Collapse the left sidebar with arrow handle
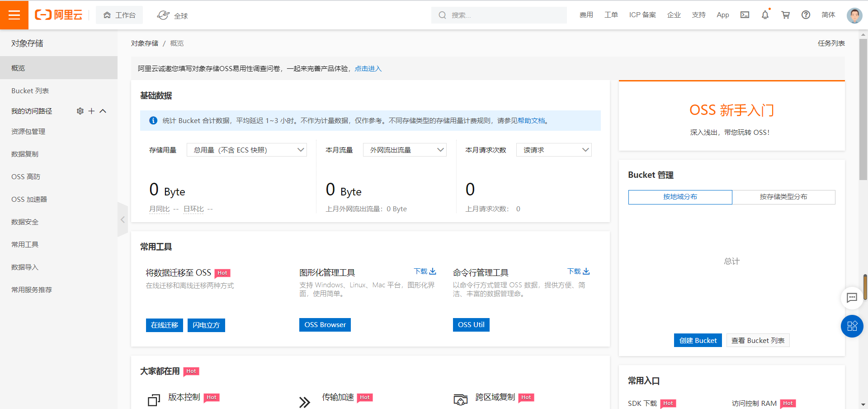This screenshot has width=868, height=409. point(123,219)
